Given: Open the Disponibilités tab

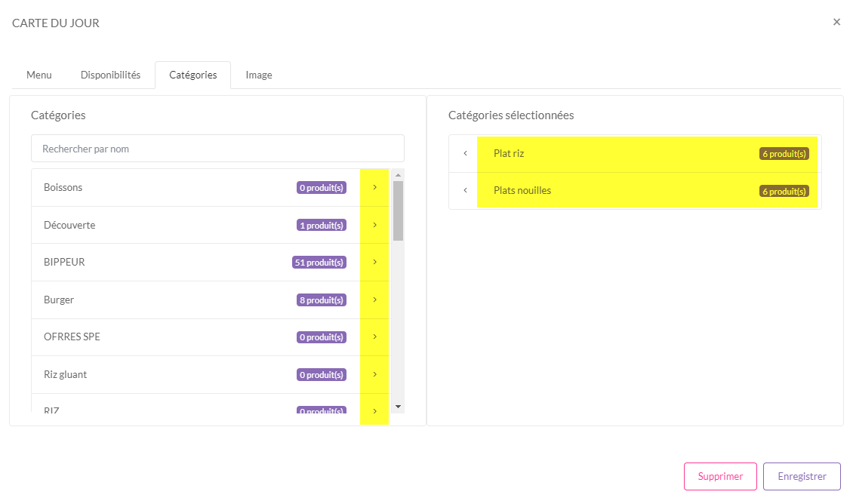Looking at the screenshot, I should point(110,75).
